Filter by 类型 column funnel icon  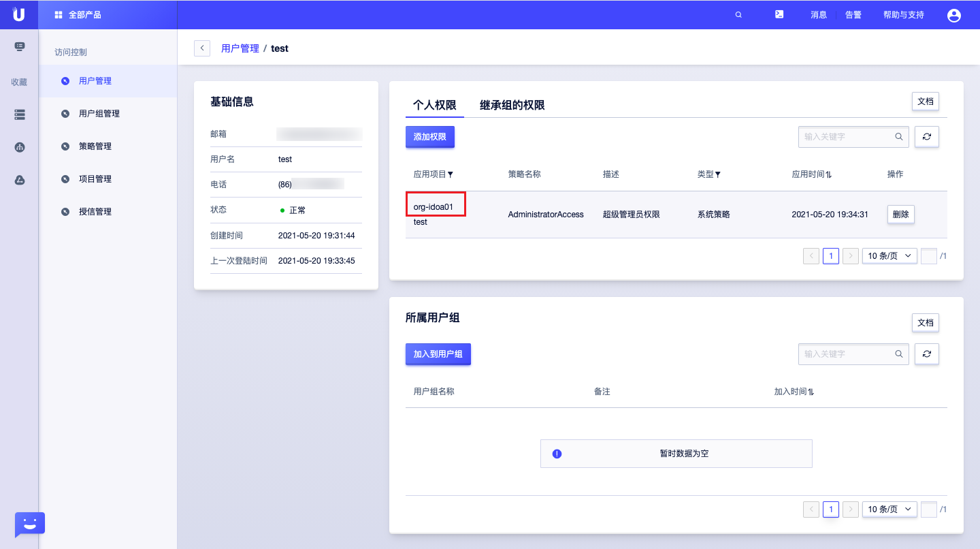coord(717,175)
